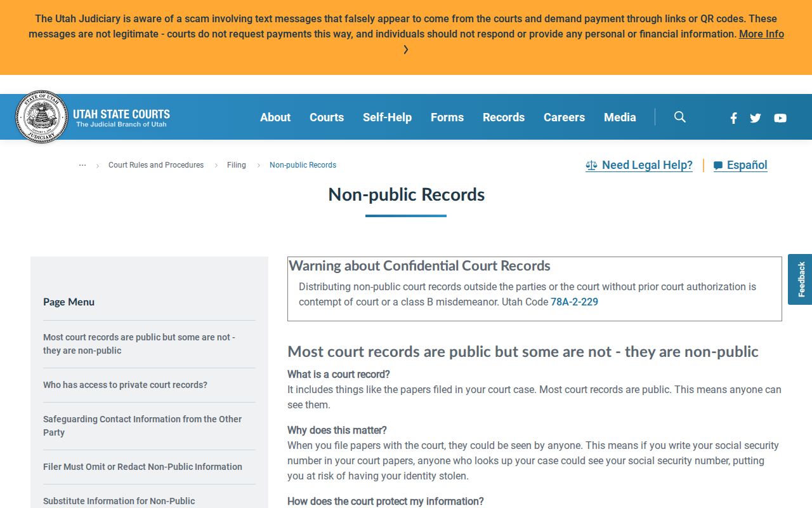812x508 pixels.
Task: Open the Media menu
Action: [x=620, y=117]
